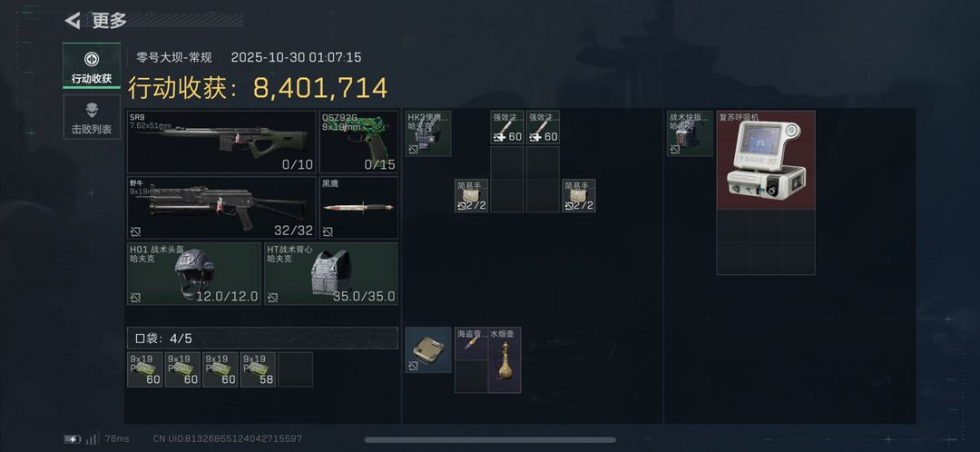
Task: Select the 野牛 submachine gun
Action: (x=221, y=208)
